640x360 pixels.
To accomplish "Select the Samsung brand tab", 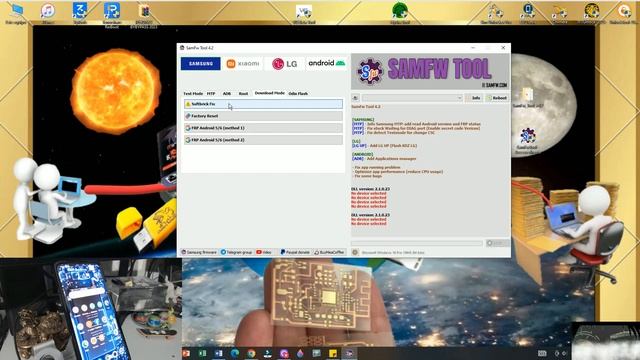I will [200, 64].
